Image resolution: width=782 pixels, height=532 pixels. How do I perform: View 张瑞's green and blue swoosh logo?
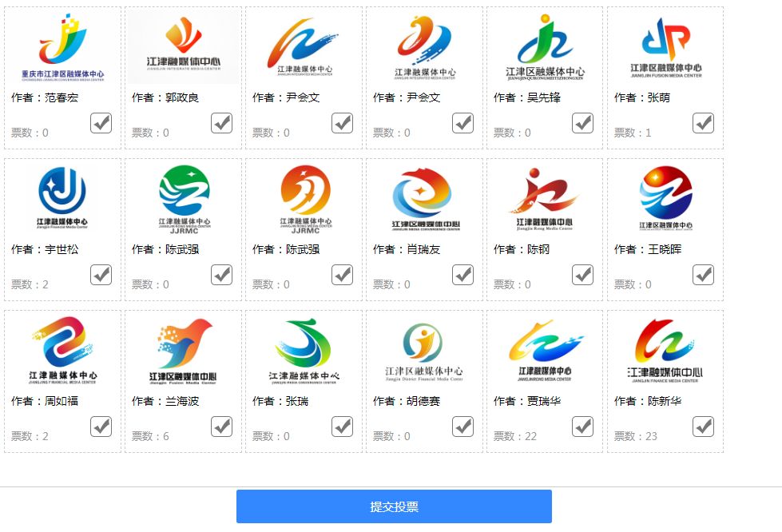[x=304, y=351]
